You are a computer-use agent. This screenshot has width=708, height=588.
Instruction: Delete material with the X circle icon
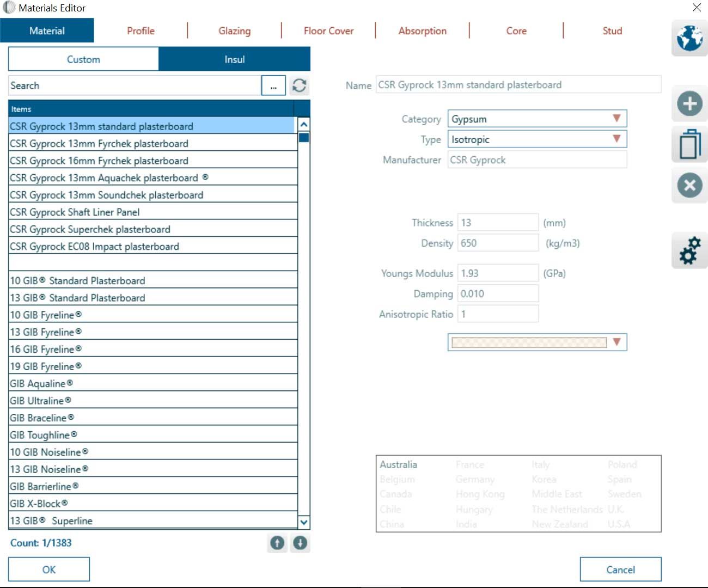tap(689, 185)
